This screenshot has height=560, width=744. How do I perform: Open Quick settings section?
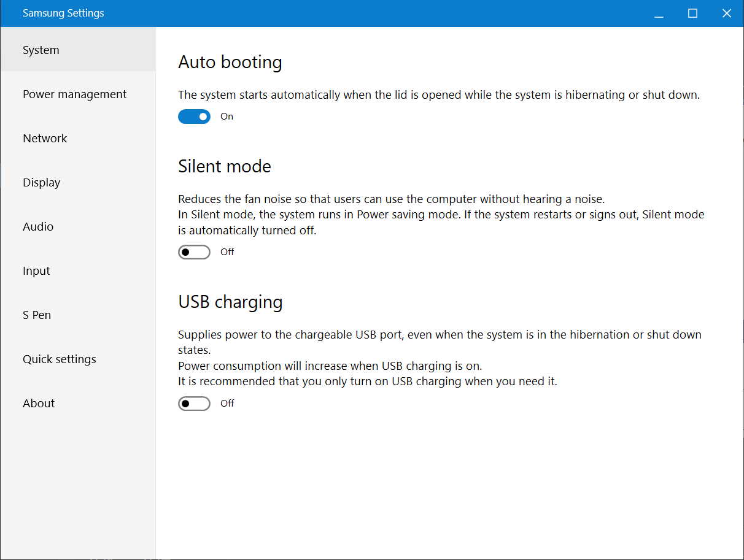click(78, 359)
